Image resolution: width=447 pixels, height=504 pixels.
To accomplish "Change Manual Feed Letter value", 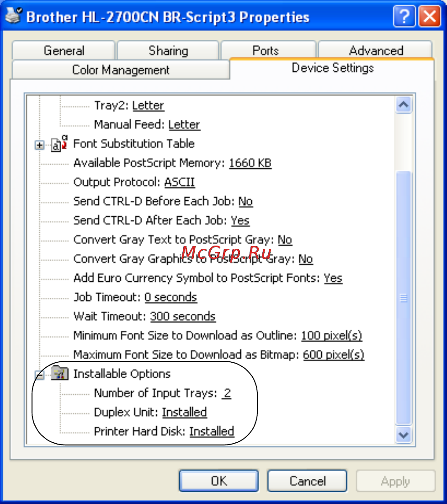I will (184, 125).
